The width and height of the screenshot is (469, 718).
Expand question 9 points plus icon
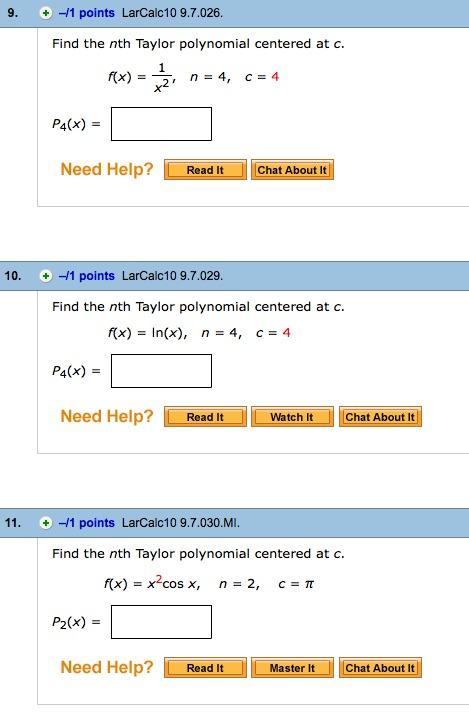[x=45, y=13]
